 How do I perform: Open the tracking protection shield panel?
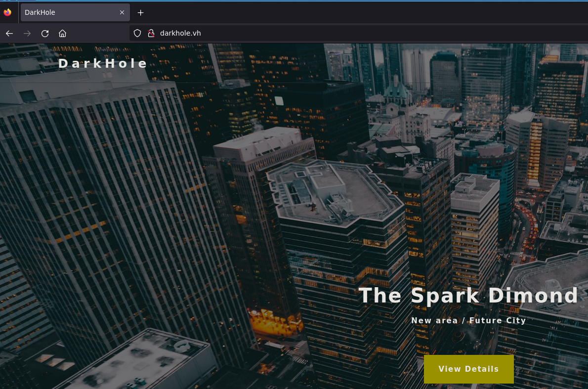(x=138, y=33)
